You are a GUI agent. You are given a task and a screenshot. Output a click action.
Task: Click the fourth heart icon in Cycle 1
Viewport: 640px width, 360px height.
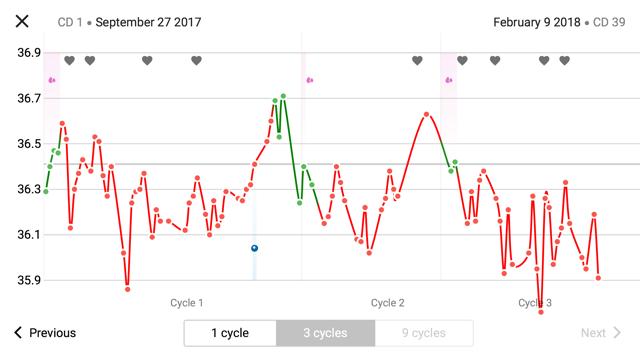point(196,60)
